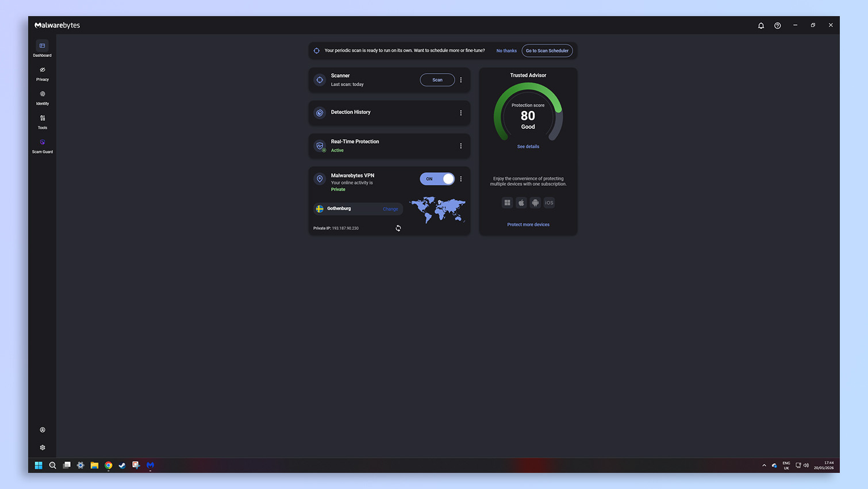The height and width of the screenshot is (489, 868).
Task: Click the Malwarebytes icon in the taskbar
Action: click(150, 465)
